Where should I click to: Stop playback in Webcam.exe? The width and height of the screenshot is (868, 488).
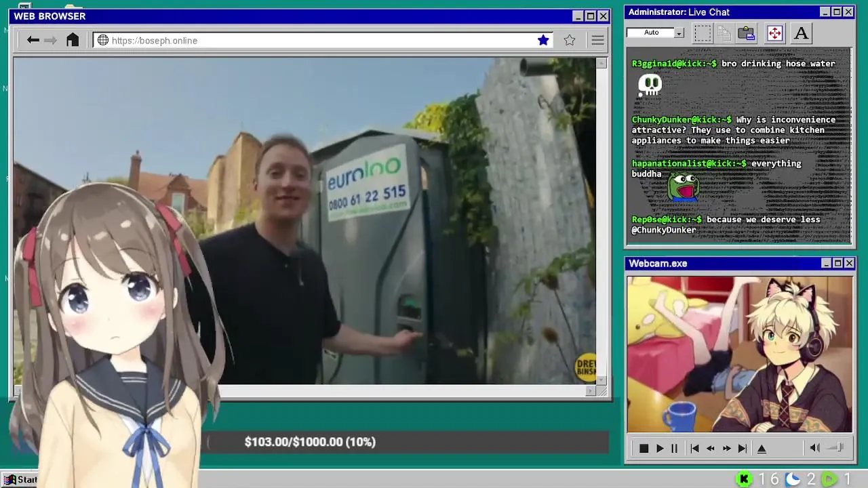[644, 448]
